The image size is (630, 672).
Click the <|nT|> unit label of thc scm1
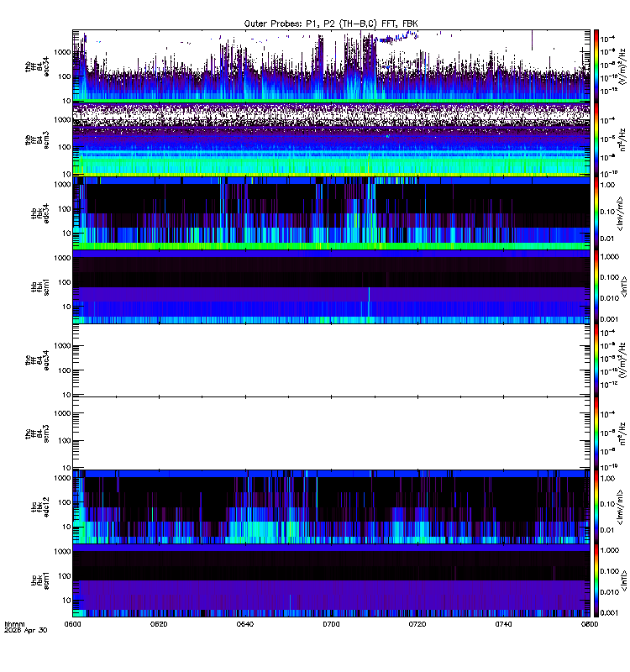click(624, 580)
